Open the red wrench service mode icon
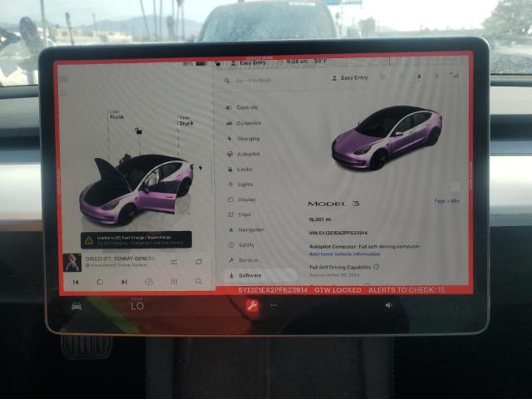Image resolution: width=532 pixels, height=399 pixels. (x=253, y=306)
